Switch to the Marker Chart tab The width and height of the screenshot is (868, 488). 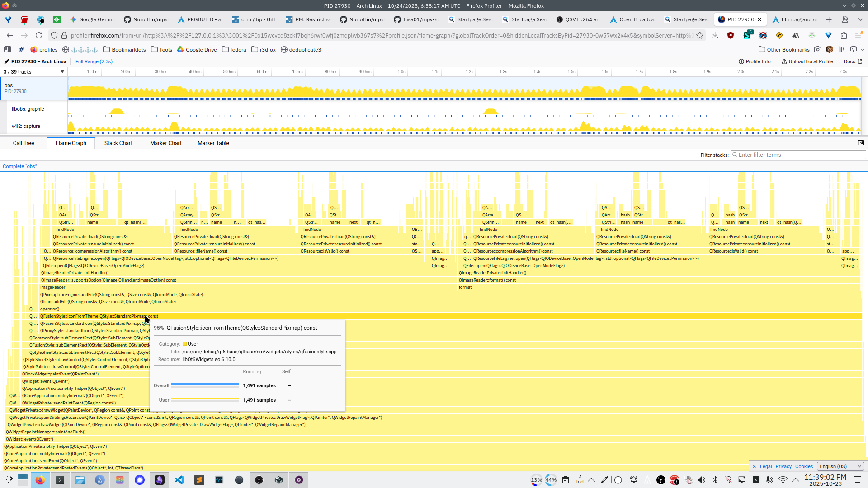click(165, 143)
